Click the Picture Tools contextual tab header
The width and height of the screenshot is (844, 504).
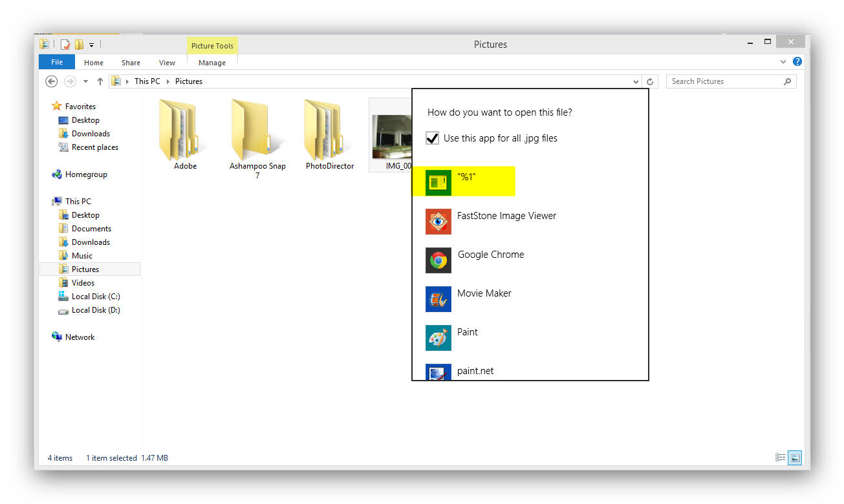[x=212, y=46]
